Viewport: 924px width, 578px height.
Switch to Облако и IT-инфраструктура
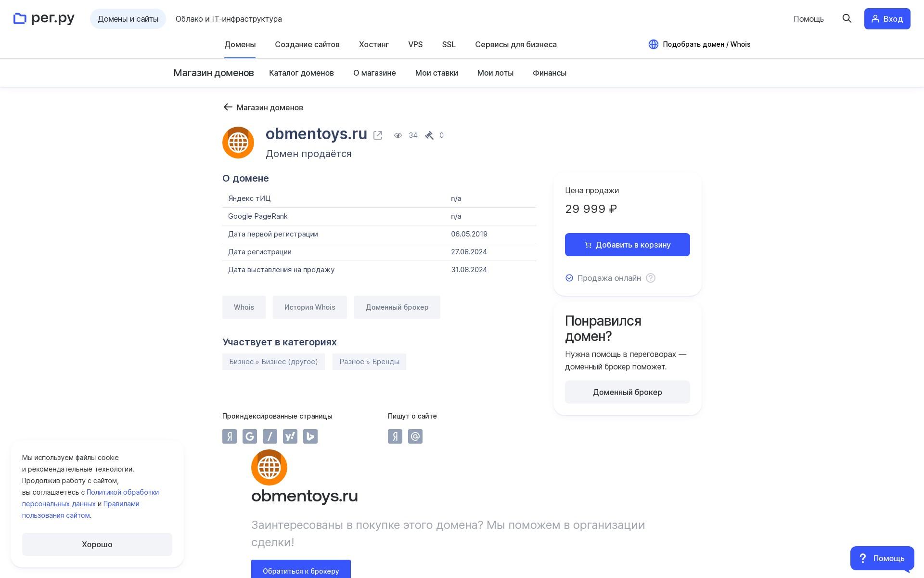tap(229, 19)
